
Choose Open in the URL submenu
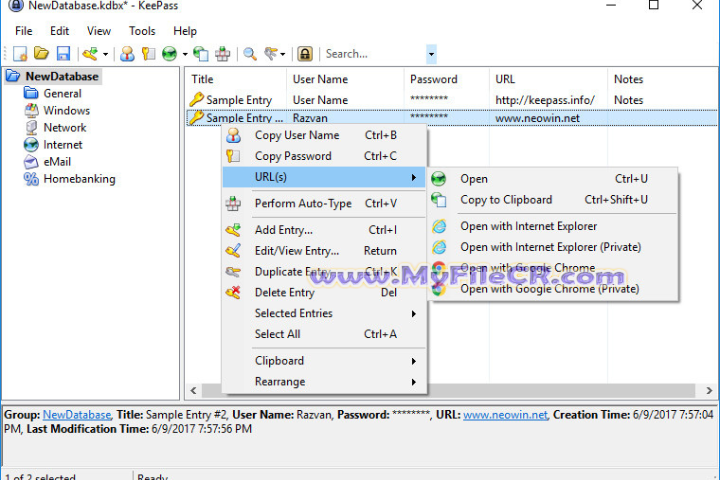[553, 179]
